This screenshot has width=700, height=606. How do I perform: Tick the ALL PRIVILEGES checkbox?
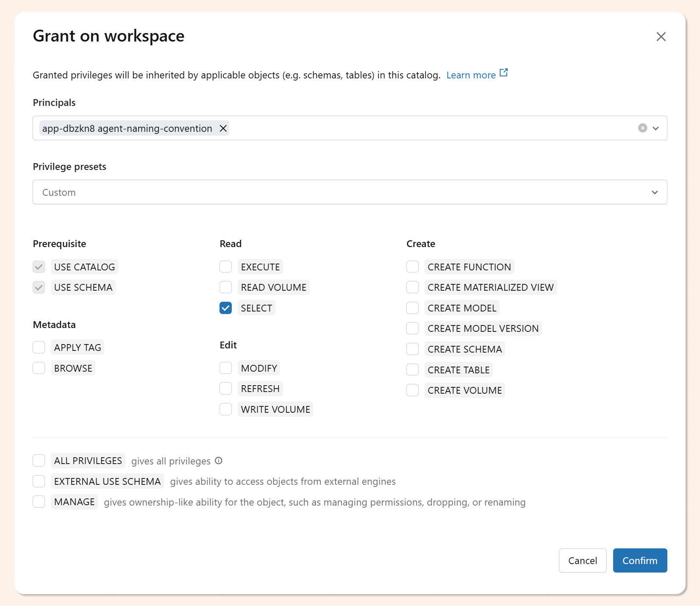point(39,461)
